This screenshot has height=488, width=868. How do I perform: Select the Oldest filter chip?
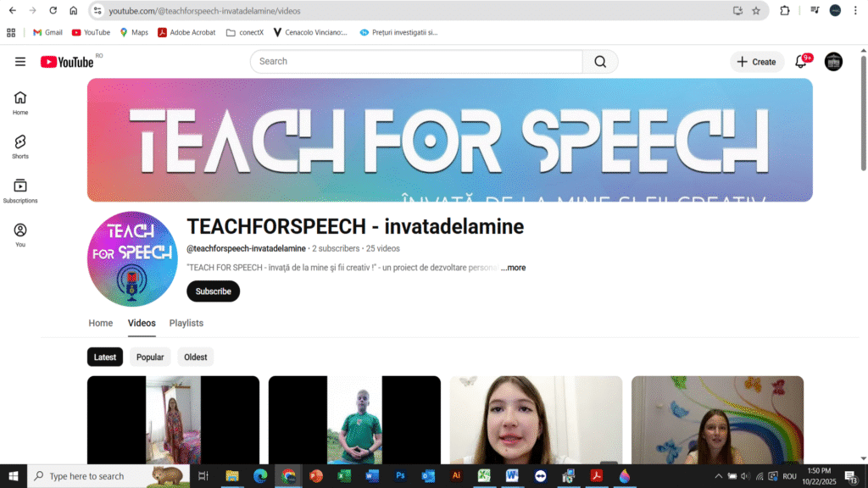[x=196, y=357]
